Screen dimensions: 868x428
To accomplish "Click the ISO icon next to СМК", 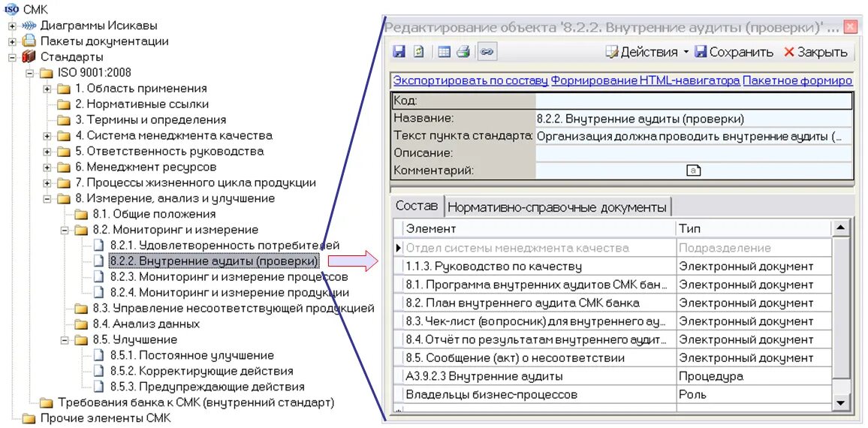I will coord(11,9).
